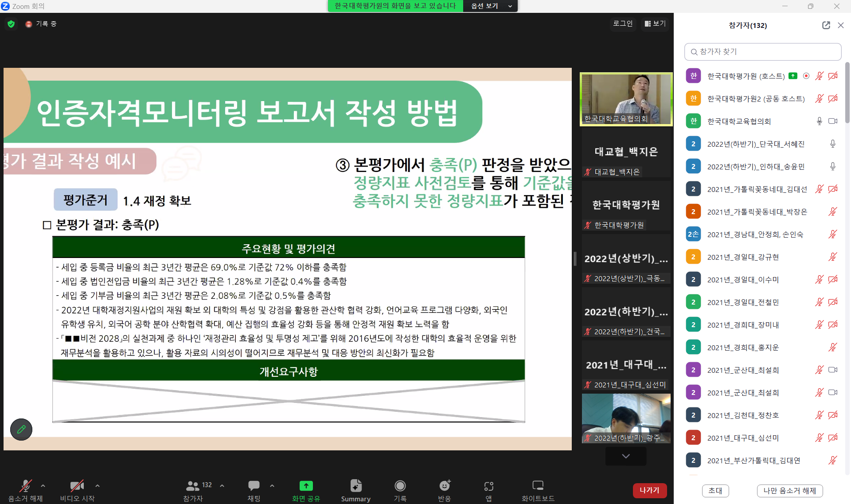This screenshot has width=851, height=504.
Task: Click the Summary icon in toolbar
Action: coord(355,490)
